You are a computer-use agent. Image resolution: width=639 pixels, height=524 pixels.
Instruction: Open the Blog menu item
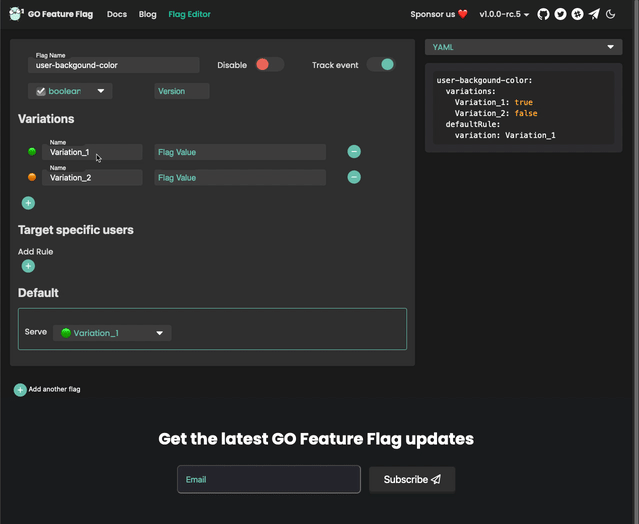pos(147,15)
